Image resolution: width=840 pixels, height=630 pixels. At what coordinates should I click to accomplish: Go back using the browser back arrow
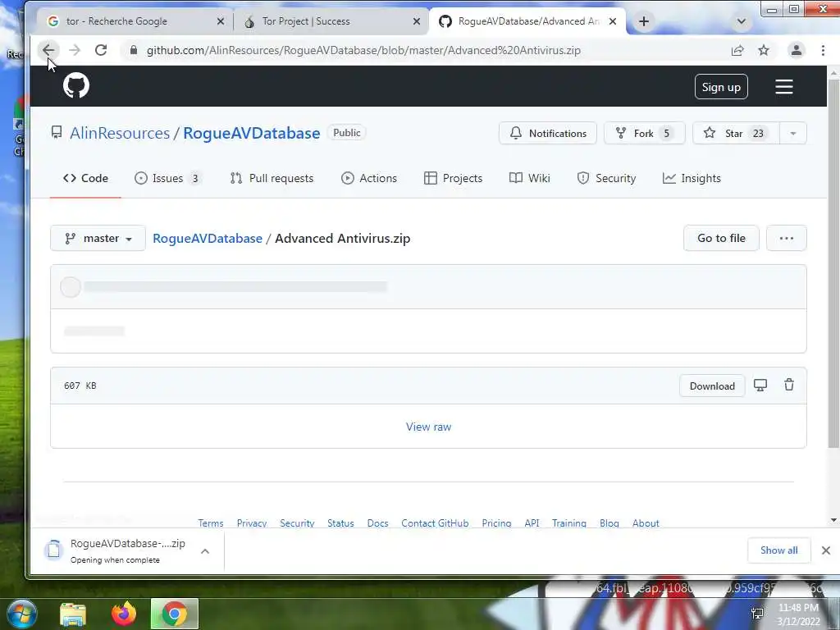(x=48, y=50)
